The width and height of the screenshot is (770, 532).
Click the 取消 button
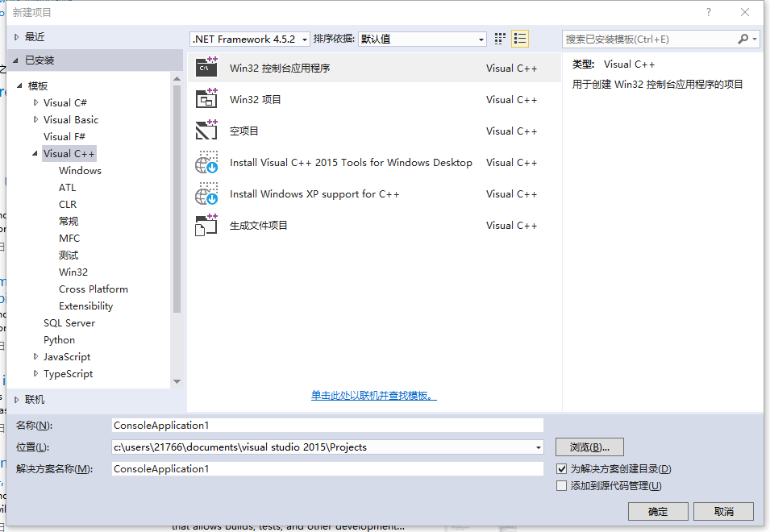(x=723, y=511)
